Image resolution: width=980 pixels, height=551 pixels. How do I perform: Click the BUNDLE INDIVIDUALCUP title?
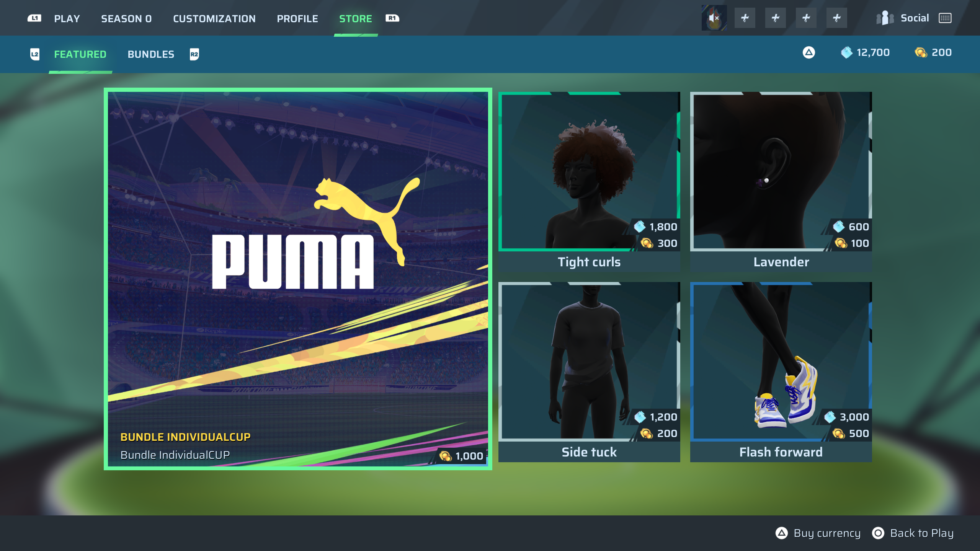185,437
